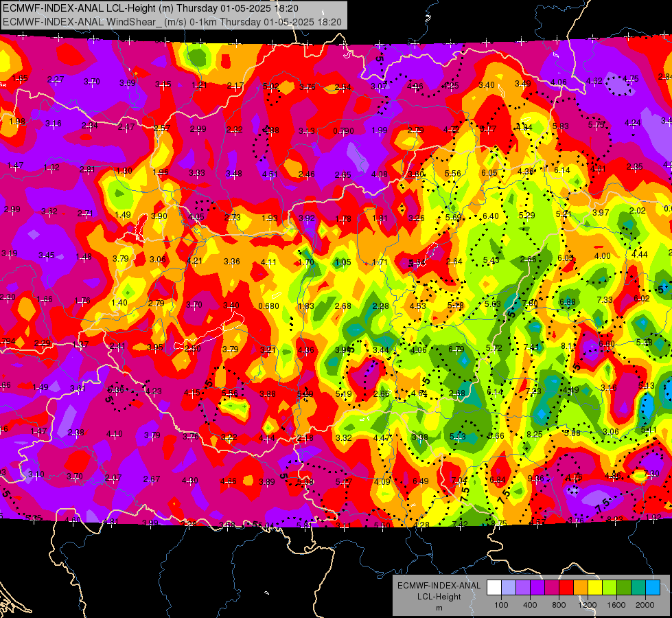Click the grid value 6.84

[497, 480]
